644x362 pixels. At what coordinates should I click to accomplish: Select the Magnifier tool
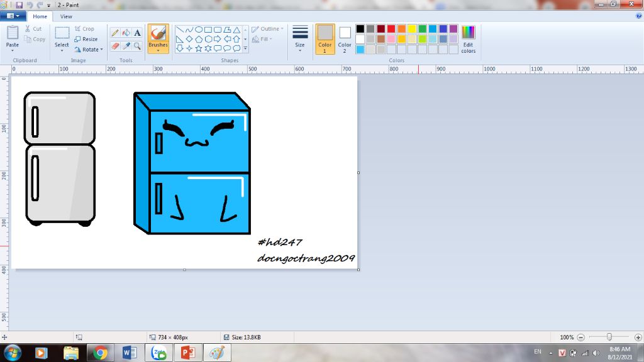coord(137,46)
